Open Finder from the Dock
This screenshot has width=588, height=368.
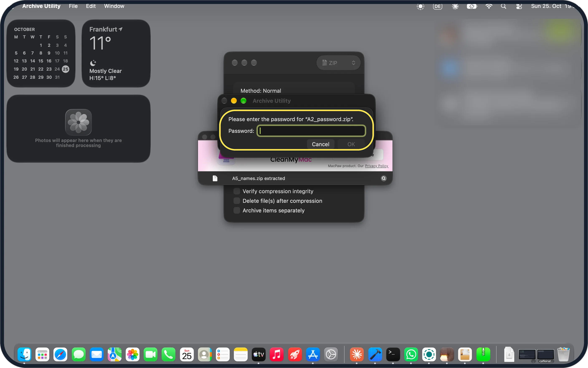24,354
